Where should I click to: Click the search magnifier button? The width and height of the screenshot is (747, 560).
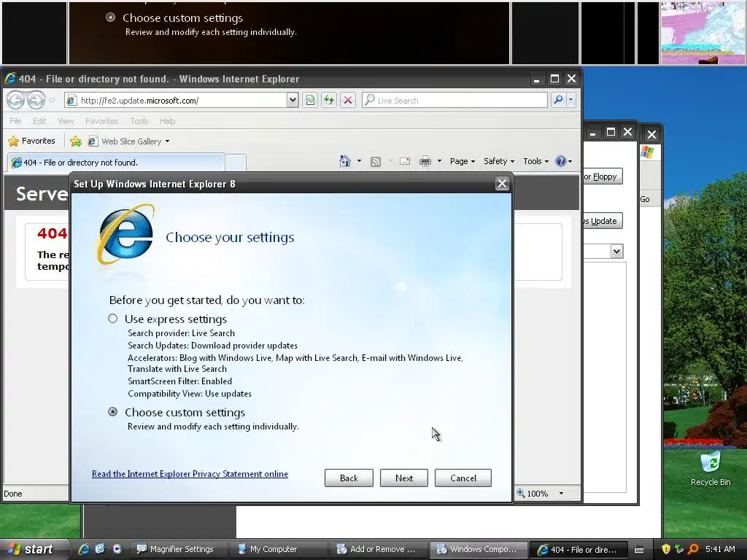click(558, 100)
